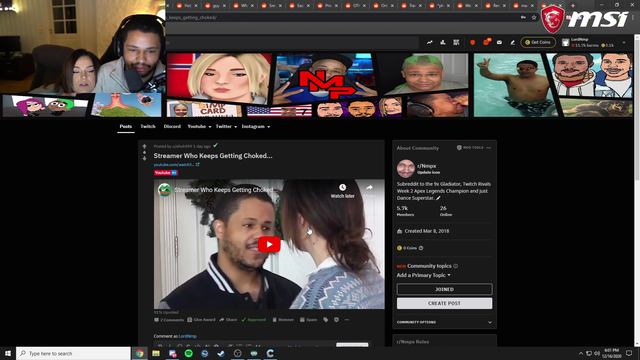Click the 0 Coins info icon

421,248
